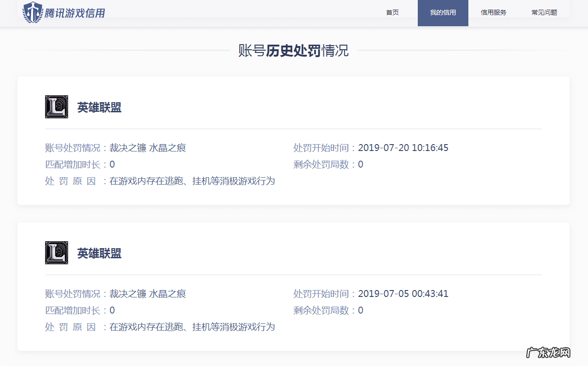Click the heading 账号历史处罚情况
The width and height of the screenshot is (588, 366).
click(293, 51)
